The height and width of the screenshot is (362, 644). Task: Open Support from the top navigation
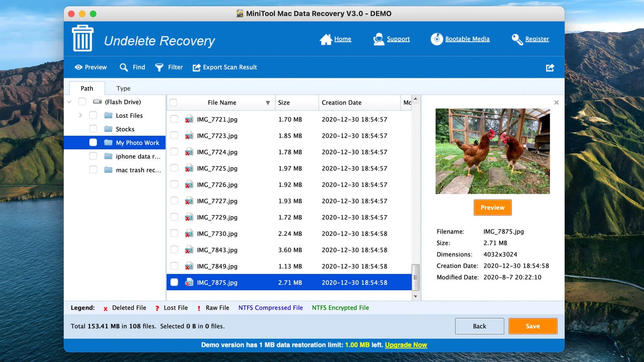(379, 39)
